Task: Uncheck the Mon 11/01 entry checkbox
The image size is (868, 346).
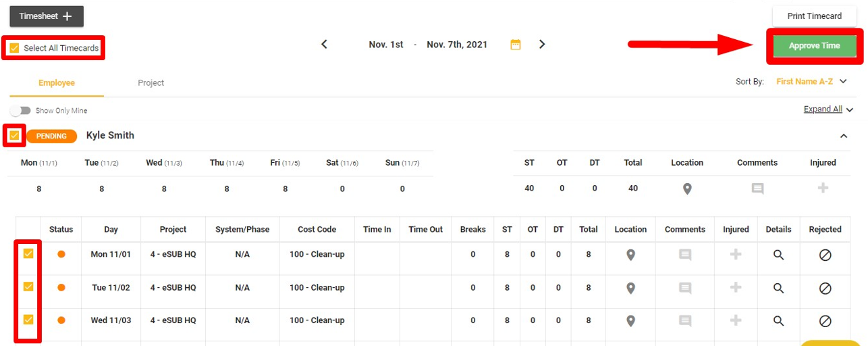Action: [x=28, y=254]
